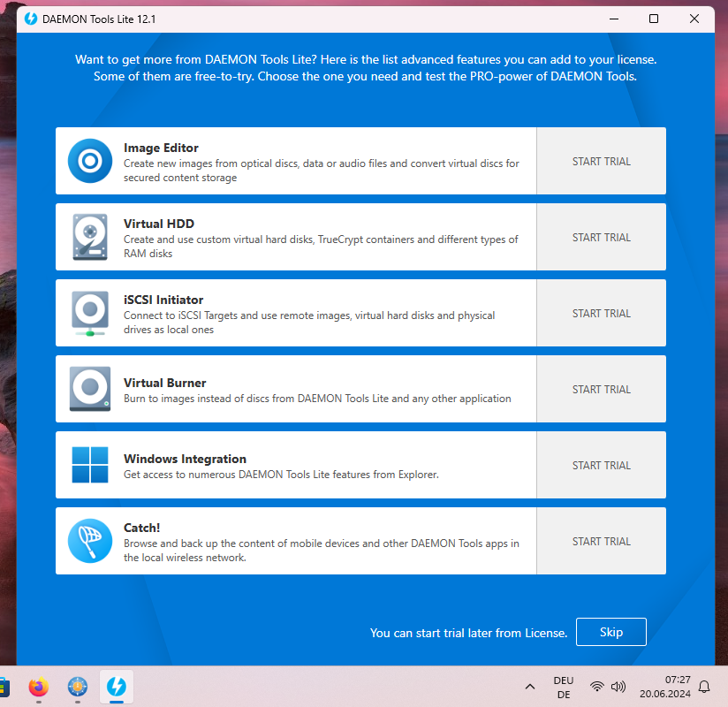Click the DAEMON Tools lightning logo in title bar
This screenshot has height=707, width=728.
(31, 19)
